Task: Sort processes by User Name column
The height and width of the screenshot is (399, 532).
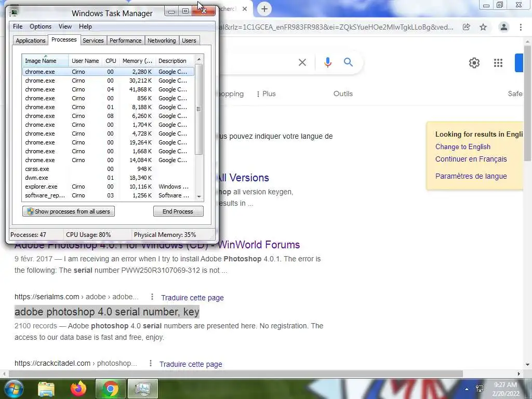Action: [85, 61]
